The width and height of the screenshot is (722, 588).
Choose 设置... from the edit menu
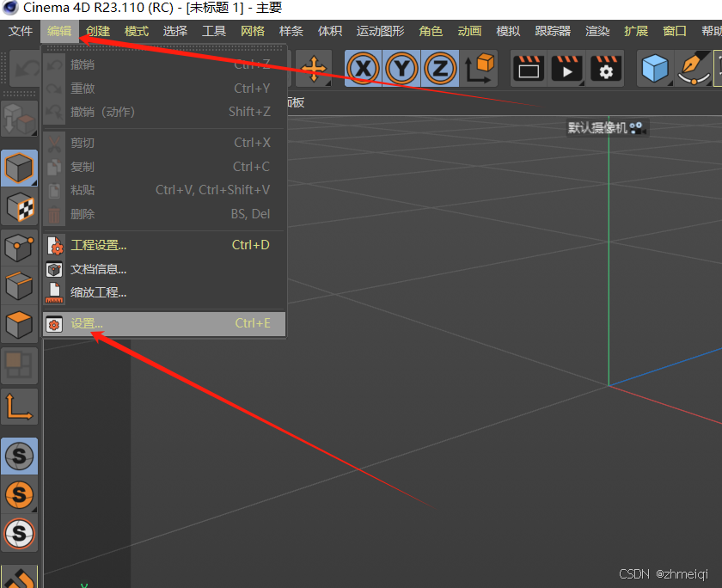pos(164,324)
